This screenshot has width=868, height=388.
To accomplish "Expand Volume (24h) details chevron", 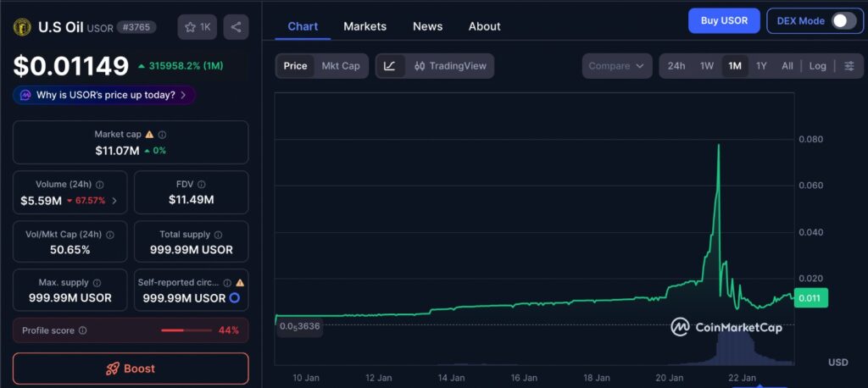I will click(114, 201).
